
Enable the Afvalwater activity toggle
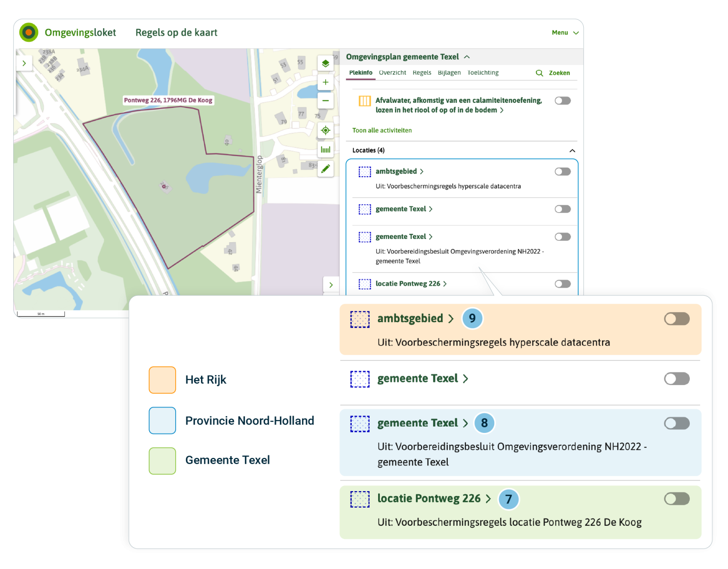coord(563,100)
